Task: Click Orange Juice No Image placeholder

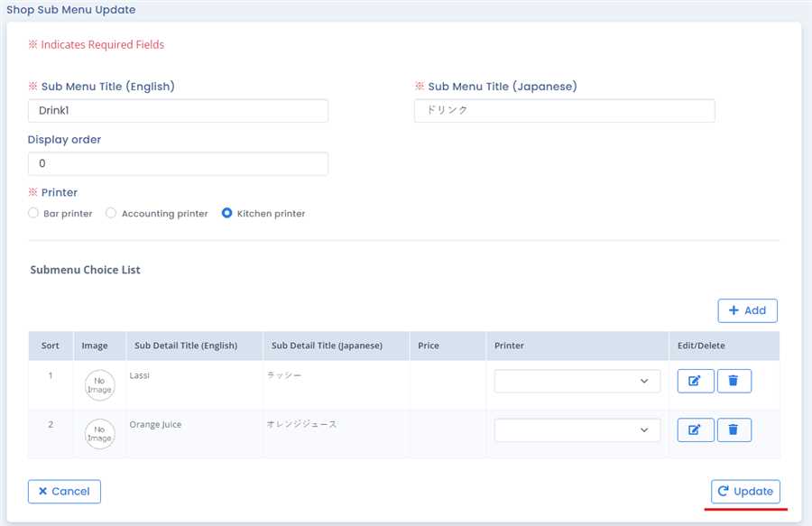Action: (x=99, y=433)
